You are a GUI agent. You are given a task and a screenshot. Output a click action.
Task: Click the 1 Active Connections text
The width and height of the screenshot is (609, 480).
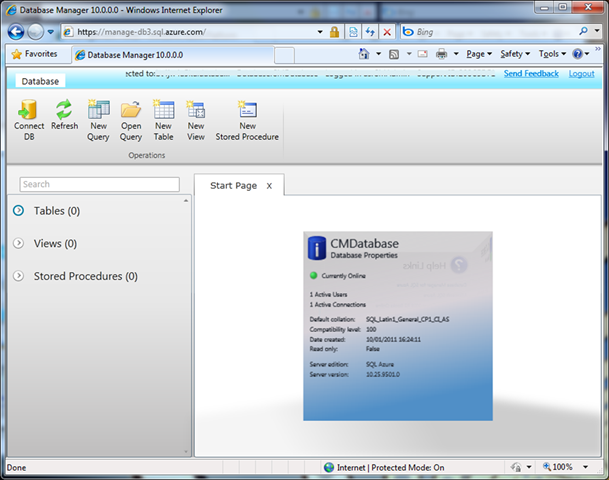(338, 304)
